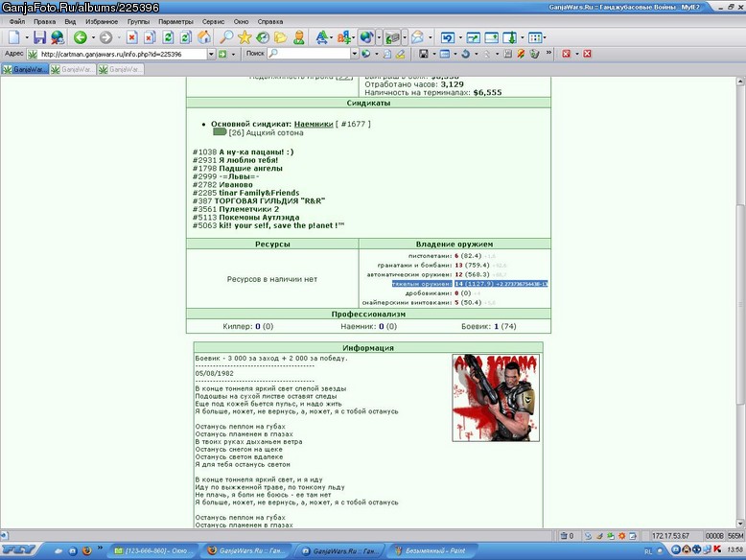Stop all pages with the stacked red X icon
746x560 pixels.
pyautogui.click(x=150, y=37)
